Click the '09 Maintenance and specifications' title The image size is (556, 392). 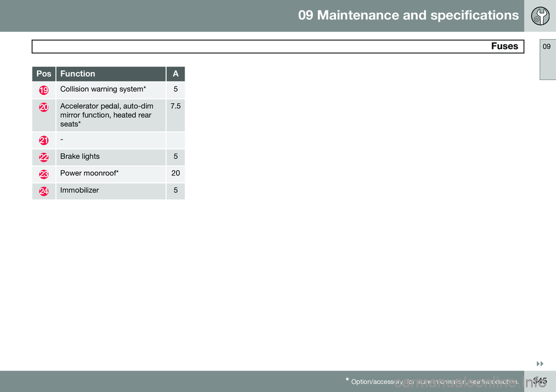click(408, 15)
